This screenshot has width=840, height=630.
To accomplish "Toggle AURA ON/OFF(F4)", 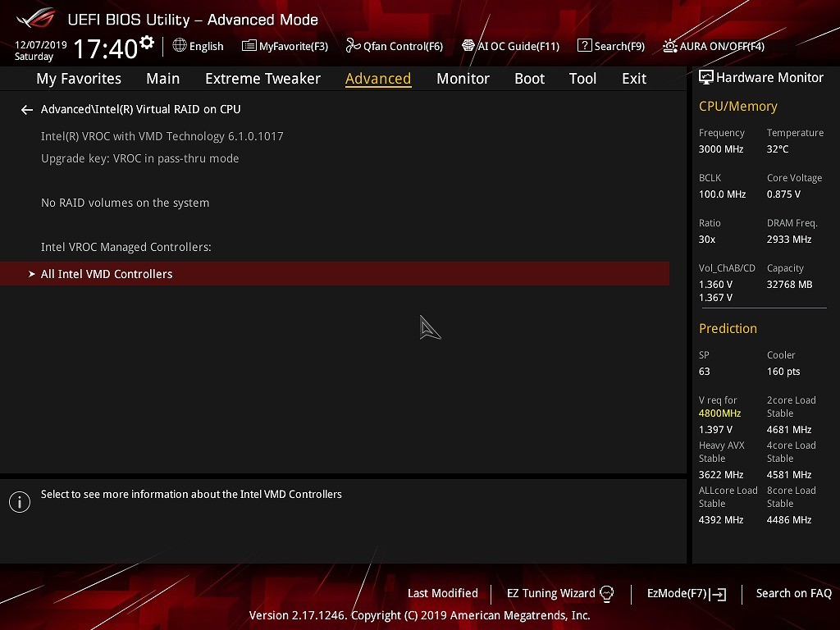I will click(722, 46).
